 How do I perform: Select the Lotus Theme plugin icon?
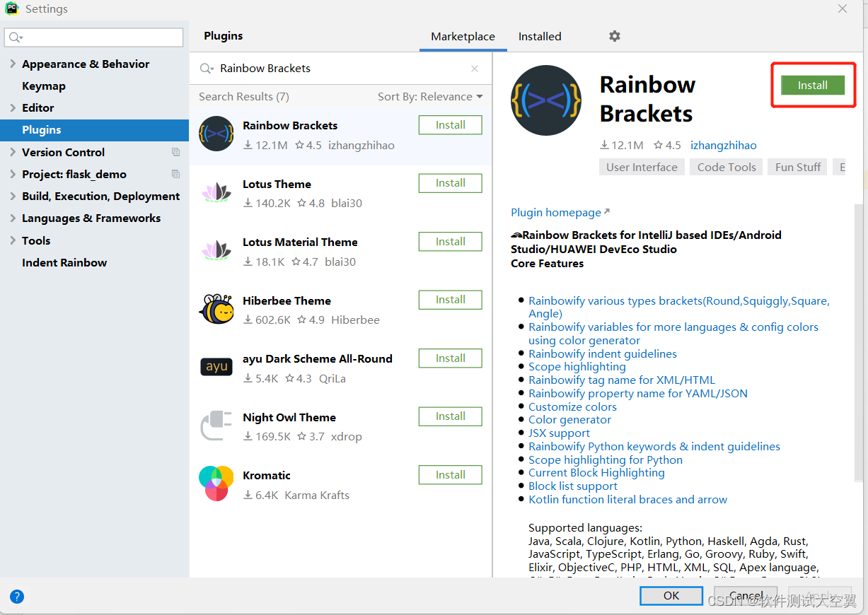point(216,192)
